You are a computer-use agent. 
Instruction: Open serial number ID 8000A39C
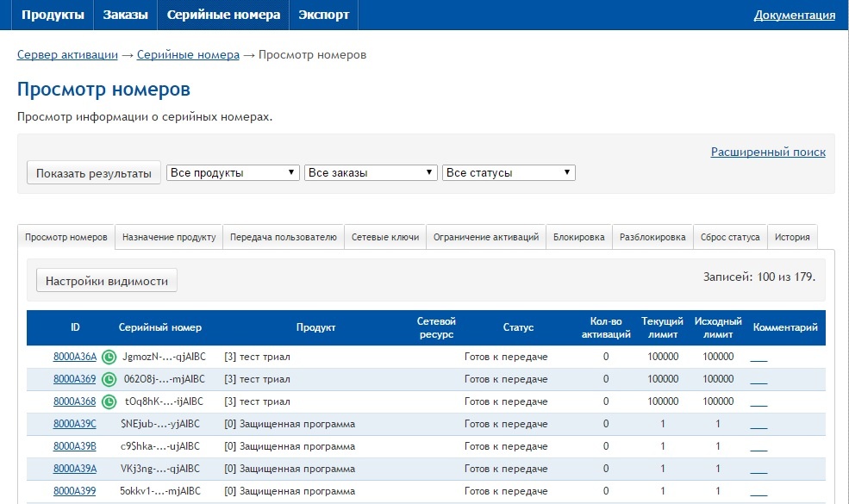pyautogui.click(x=75, y=424)
